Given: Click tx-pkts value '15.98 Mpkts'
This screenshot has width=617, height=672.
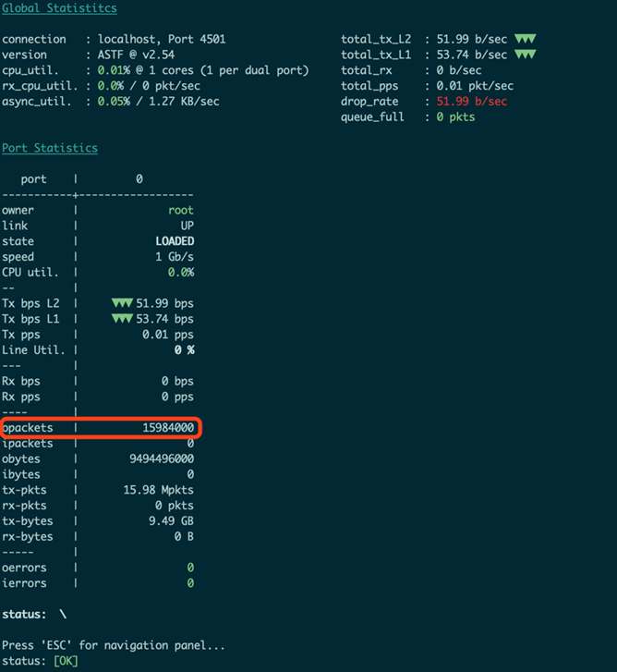Looking at the screenshot, I should pyautogui.click(x=159, y=490).
